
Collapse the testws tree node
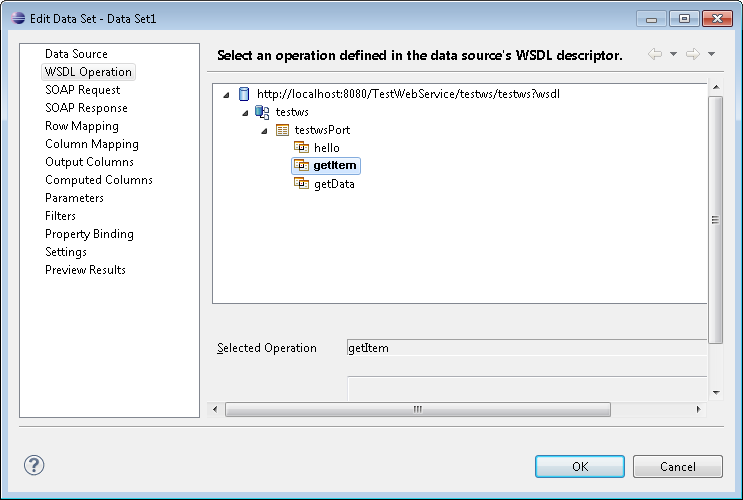coord(246,113)
